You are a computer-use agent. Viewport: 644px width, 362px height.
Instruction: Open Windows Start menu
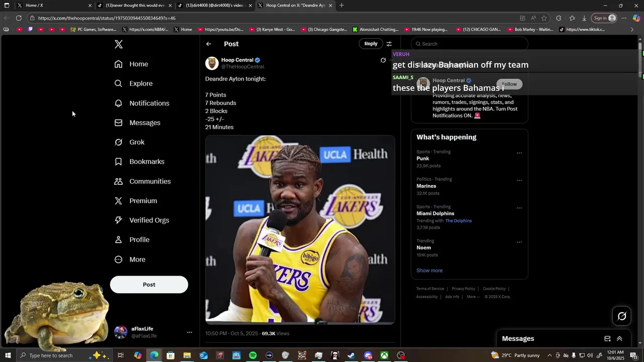(x=8, y=355)
